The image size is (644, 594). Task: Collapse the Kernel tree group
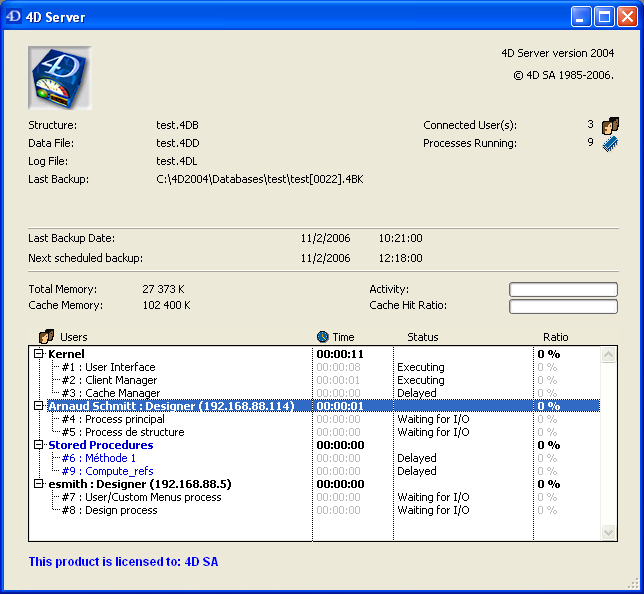point(39,354)
